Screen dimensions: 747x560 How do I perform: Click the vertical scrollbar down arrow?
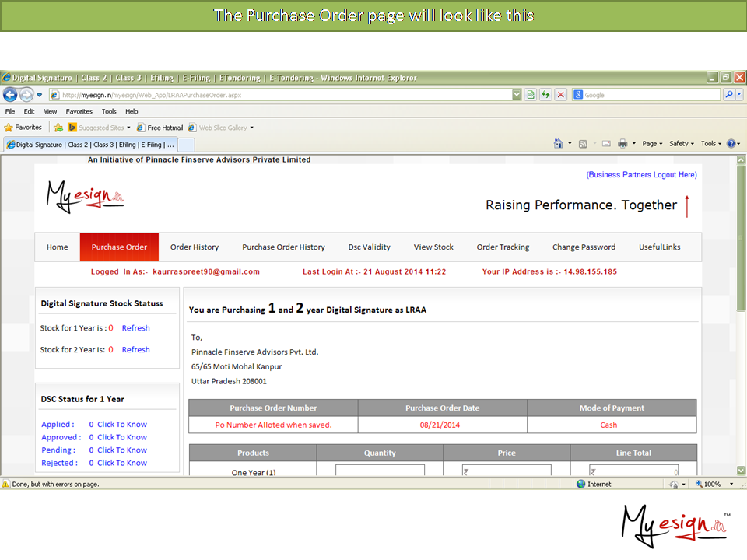(x=741, y=471)
